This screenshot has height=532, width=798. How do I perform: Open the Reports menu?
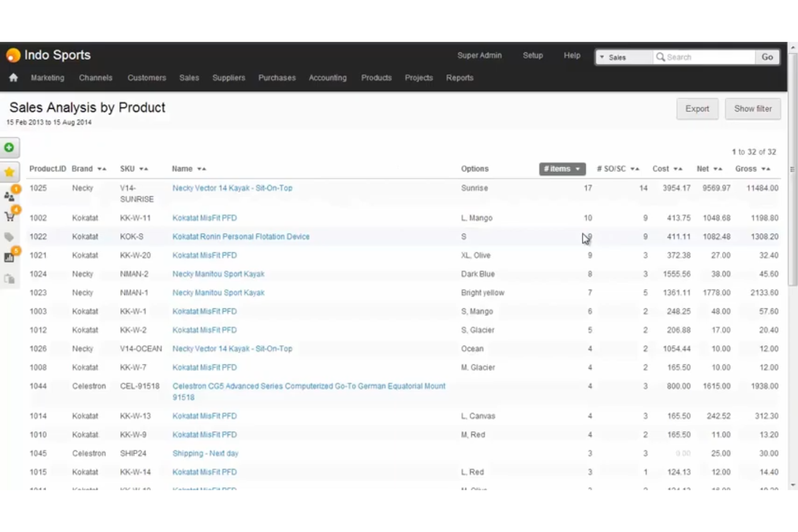point(459,78)
